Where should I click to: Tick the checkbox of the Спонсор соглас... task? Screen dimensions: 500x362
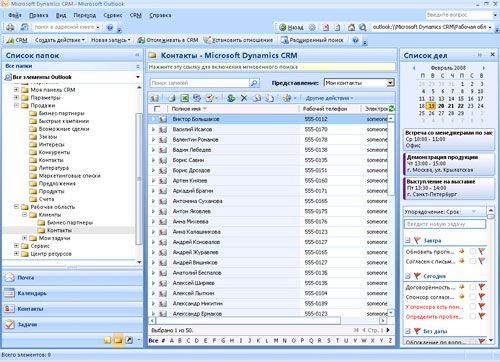(472, 297)
